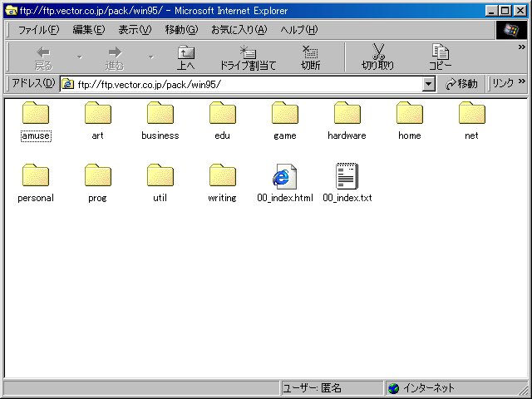This screenshot has width=532, height=399.
Task: Expand the リンク links bar chevron
Action: click(x=521, y=81)
